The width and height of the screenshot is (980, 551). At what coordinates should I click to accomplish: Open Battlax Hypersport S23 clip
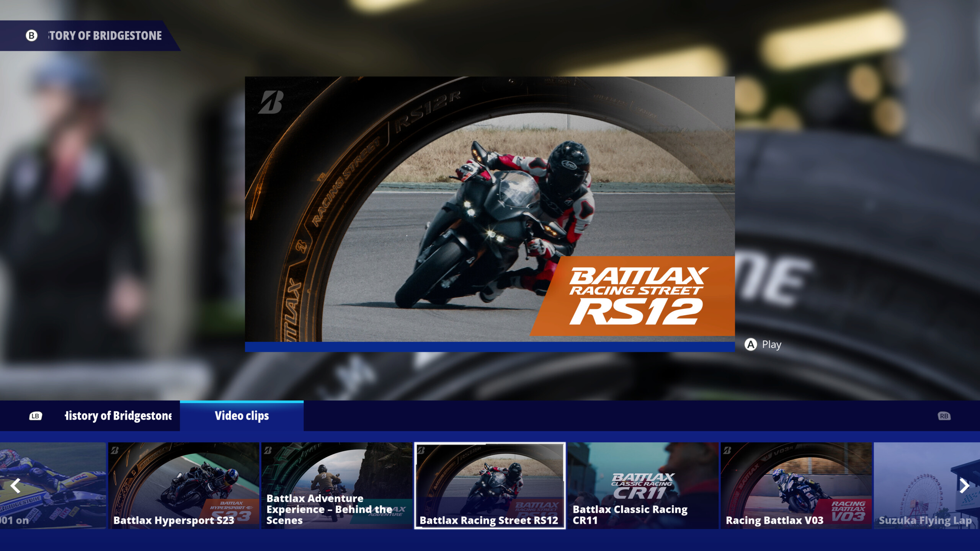click(183, 485)
